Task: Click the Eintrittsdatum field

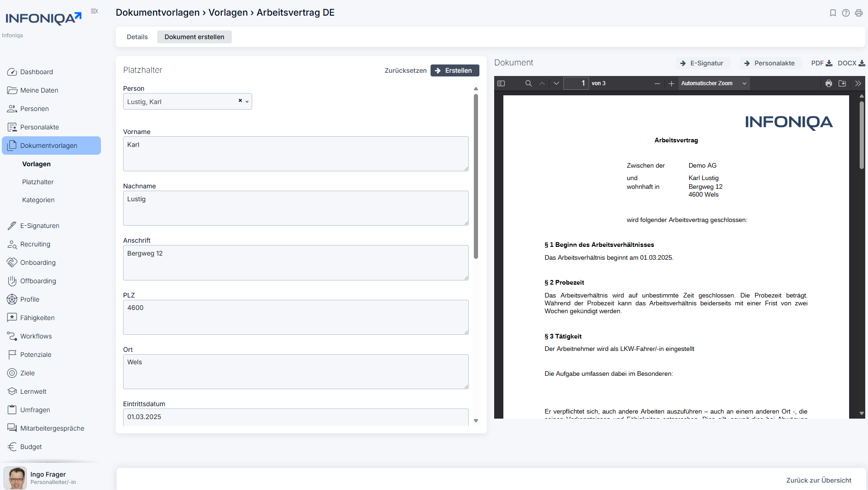Action: [x=296, y=417]
